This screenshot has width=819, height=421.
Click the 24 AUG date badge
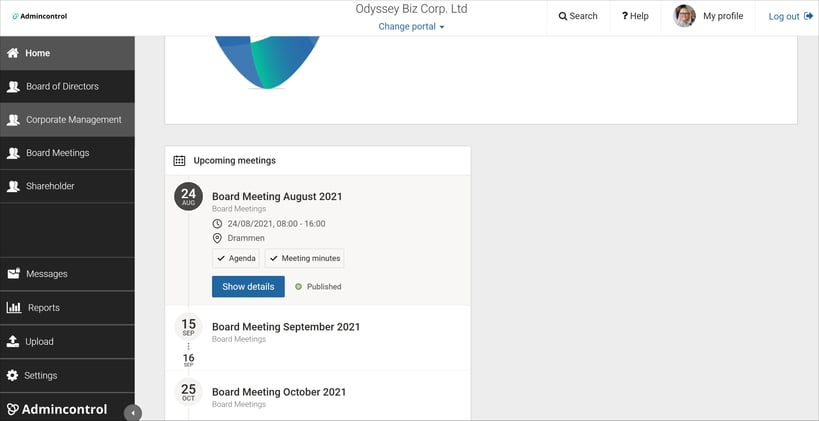coord(188,196)
